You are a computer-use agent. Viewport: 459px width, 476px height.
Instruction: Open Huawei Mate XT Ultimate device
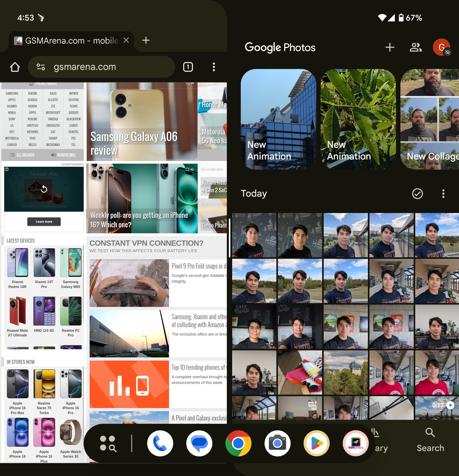tap(17, 317)
